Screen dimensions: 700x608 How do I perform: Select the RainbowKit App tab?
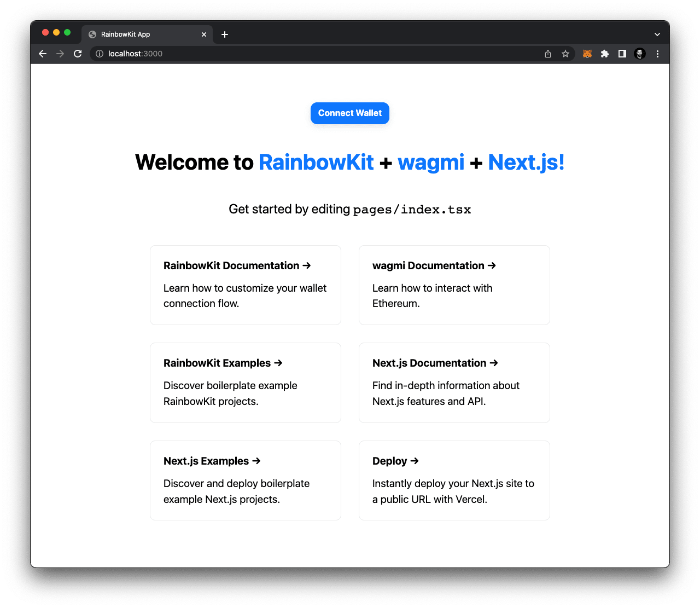(148, 34)
